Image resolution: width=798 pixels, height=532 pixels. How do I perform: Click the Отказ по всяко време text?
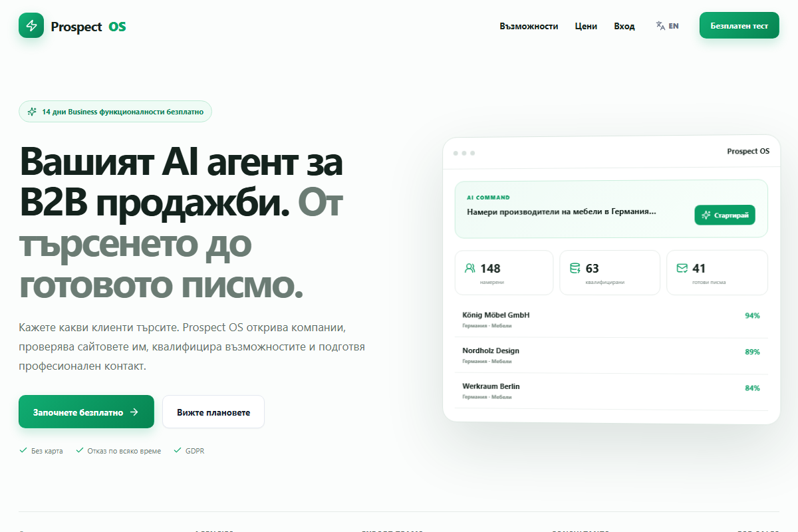coord(124,451)
